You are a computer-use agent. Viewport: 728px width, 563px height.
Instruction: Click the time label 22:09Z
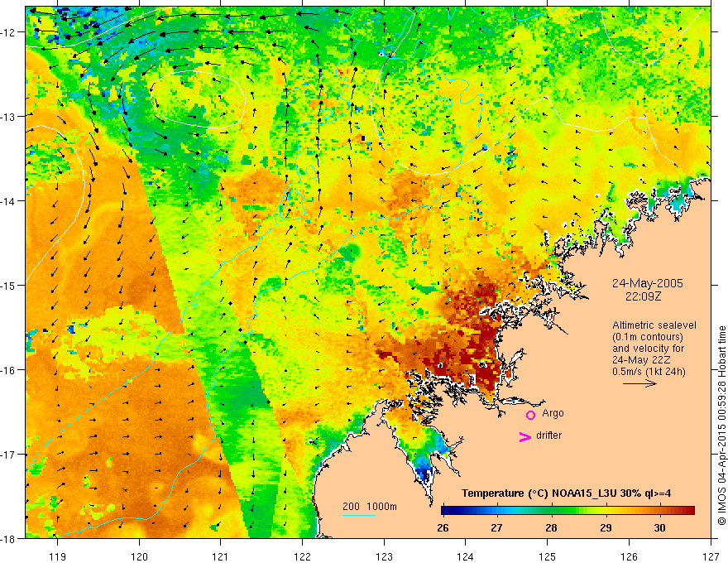click(x=643, y=296)
